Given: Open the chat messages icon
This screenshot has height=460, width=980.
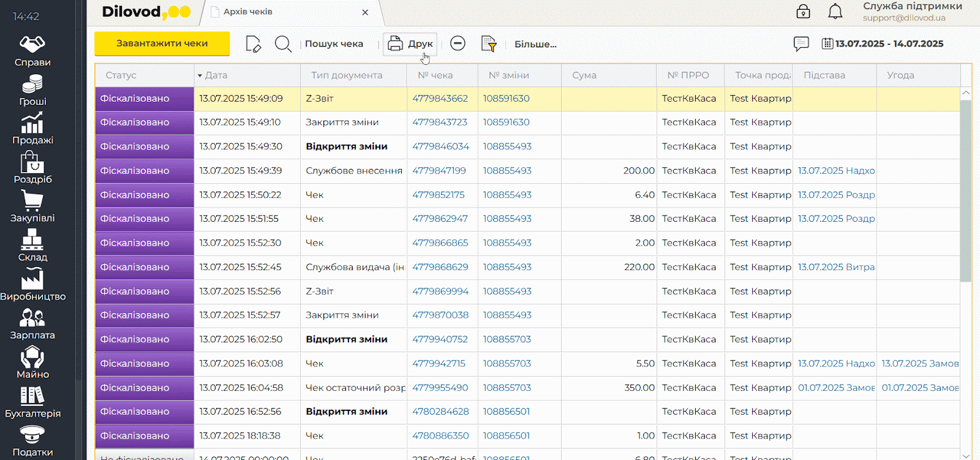Looking at the screenshot, I should (801, 43).
